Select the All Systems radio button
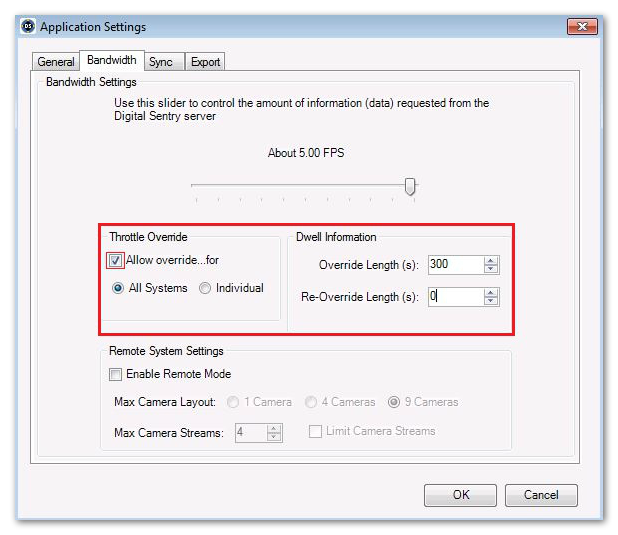618x535 pixels. pyautogui.click(x=118, y=288)
